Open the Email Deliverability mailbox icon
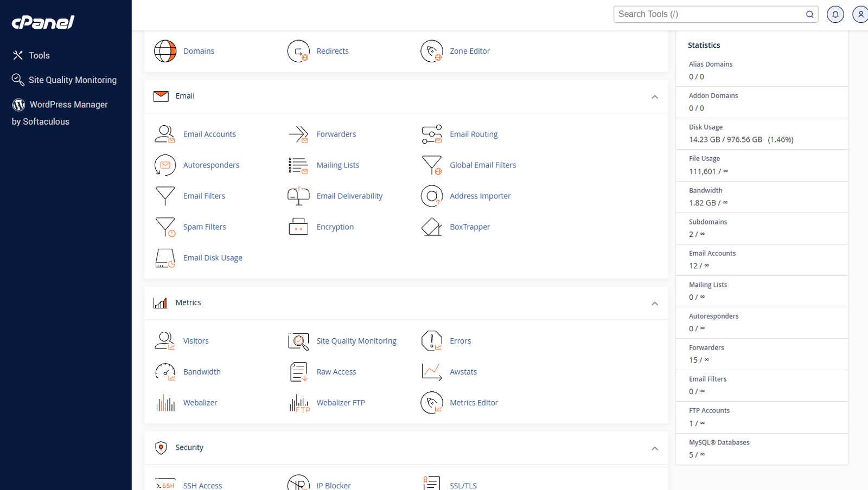This screenshot has width=868, height=490. coord(298,196)
